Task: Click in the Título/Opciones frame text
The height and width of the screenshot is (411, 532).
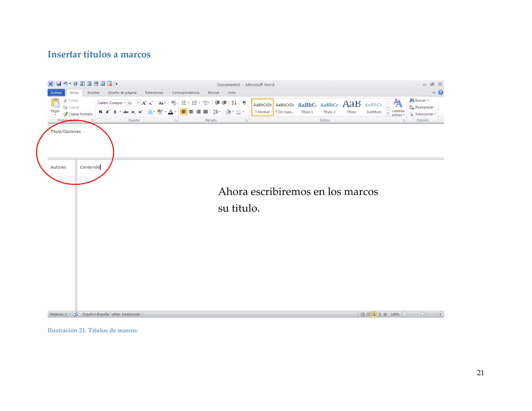Action: point(66,132)
